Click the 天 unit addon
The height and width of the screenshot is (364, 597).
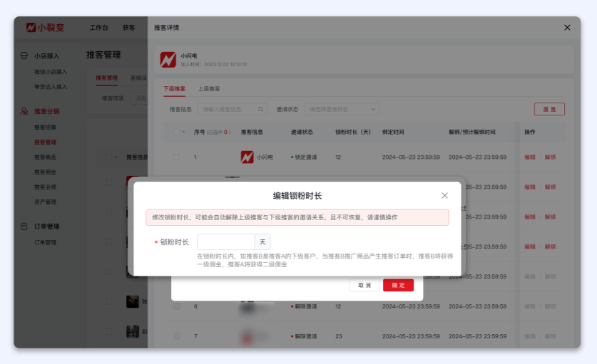point(262,242)
